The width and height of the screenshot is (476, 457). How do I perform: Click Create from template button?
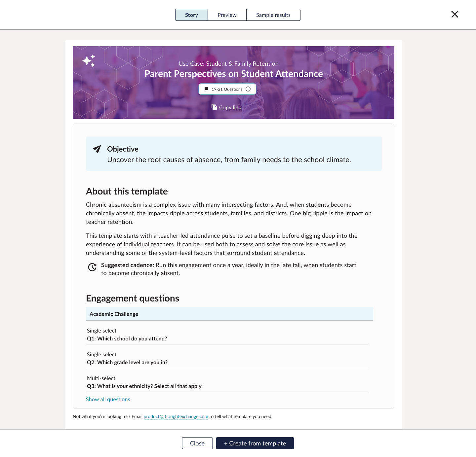(x=255, y=443)
